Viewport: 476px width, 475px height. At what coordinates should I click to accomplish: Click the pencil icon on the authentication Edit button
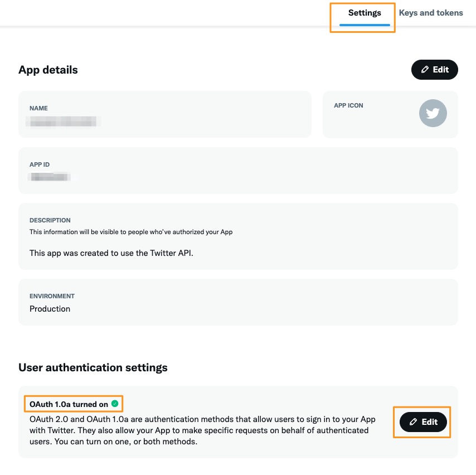(412, 422)
